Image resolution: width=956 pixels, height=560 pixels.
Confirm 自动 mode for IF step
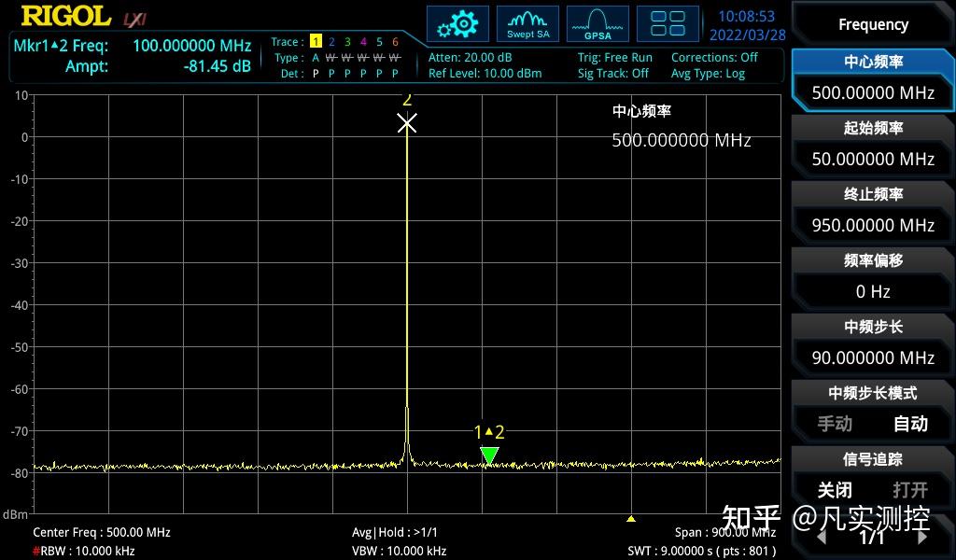(x=910, y=424)
